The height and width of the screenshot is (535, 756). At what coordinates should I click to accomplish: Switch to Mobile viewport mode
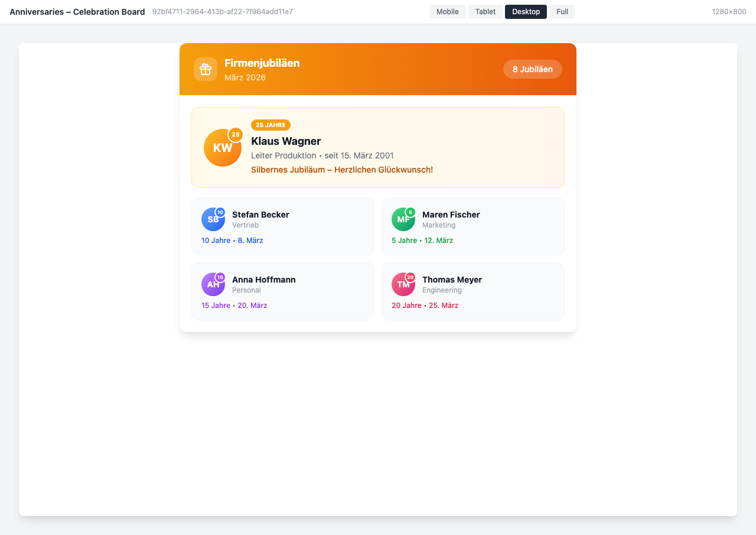point(447,11)
